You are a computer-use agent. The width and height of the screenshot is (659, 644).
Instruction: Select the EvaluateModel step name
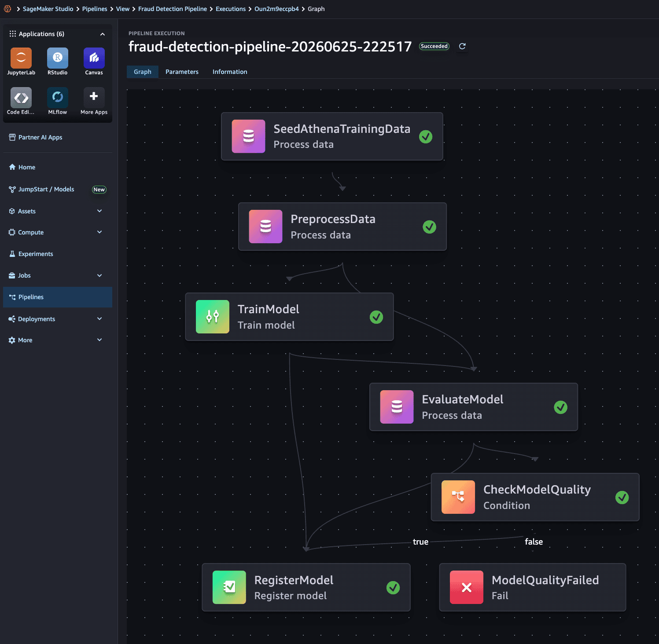point(463,399)
